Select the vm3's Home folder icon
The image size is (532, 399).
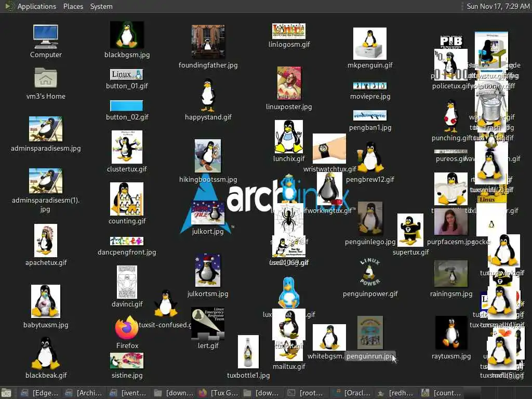(46, 78)
